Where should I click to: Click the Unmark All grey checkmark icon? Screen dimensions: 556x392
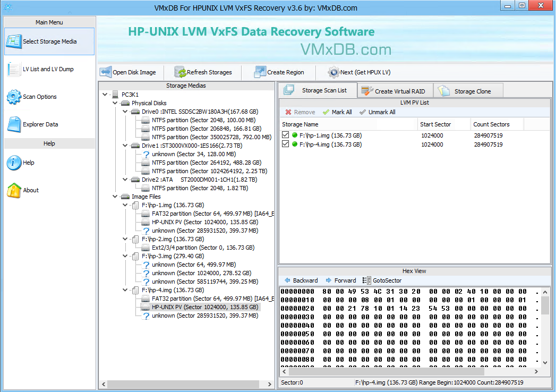coord(362,112)
